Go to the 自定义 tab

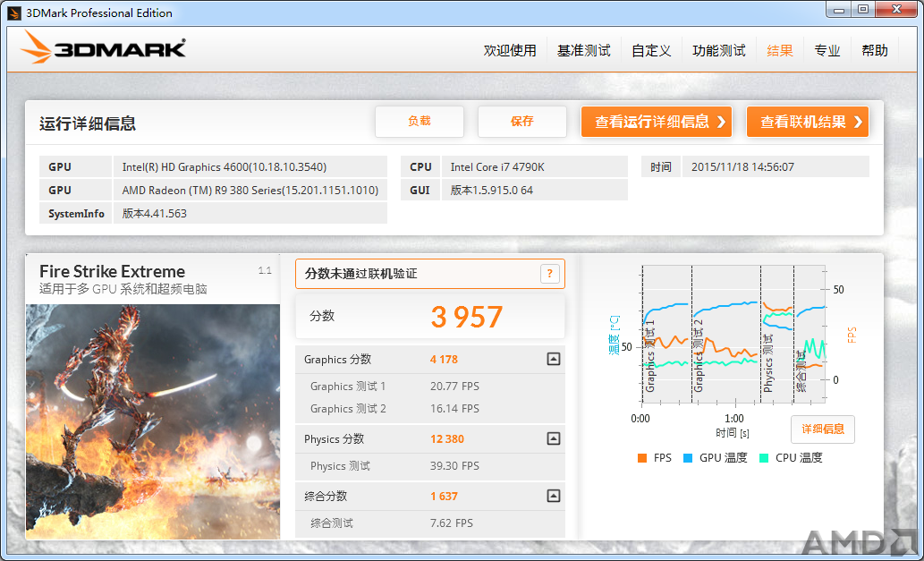[x=651, y=51]
